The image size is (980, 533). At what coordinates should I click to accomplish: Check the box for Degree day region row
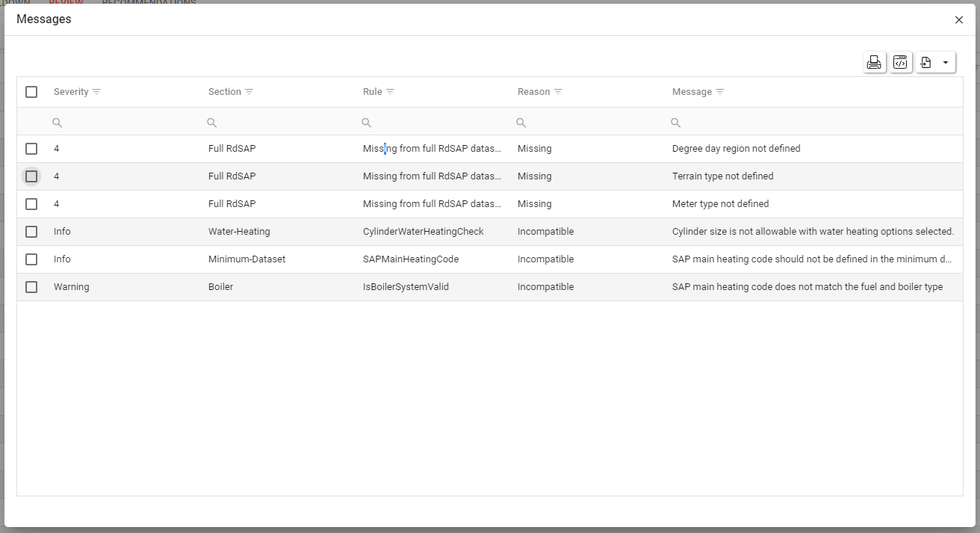(31, 149)
